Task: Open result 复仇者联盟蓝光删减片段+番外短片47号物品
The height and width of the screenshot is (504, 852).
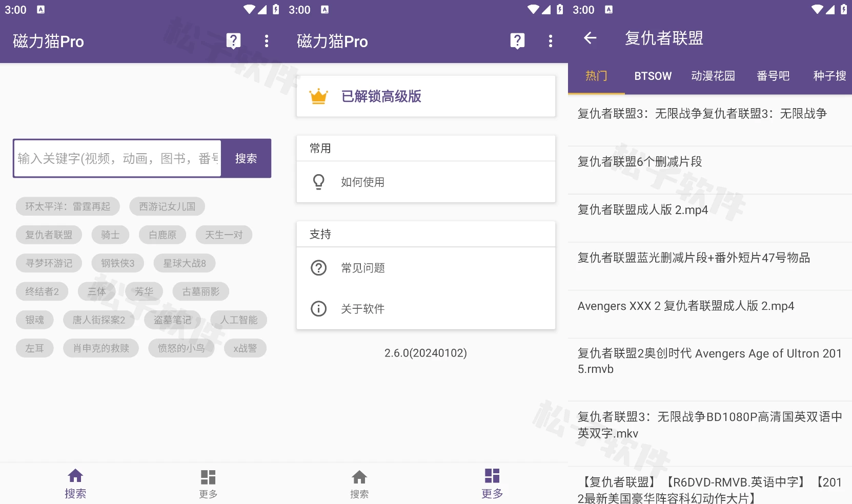Action: (710, 266)
